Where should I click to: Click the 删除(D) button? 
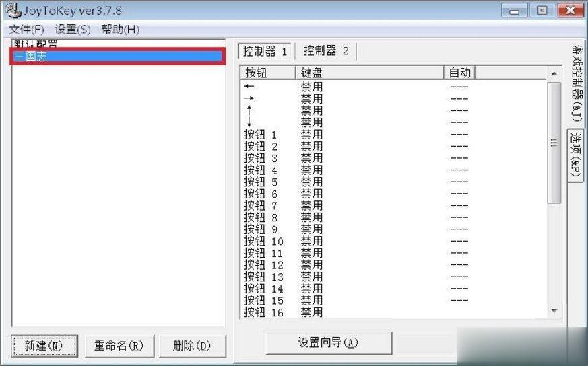[x=193, y=345]
